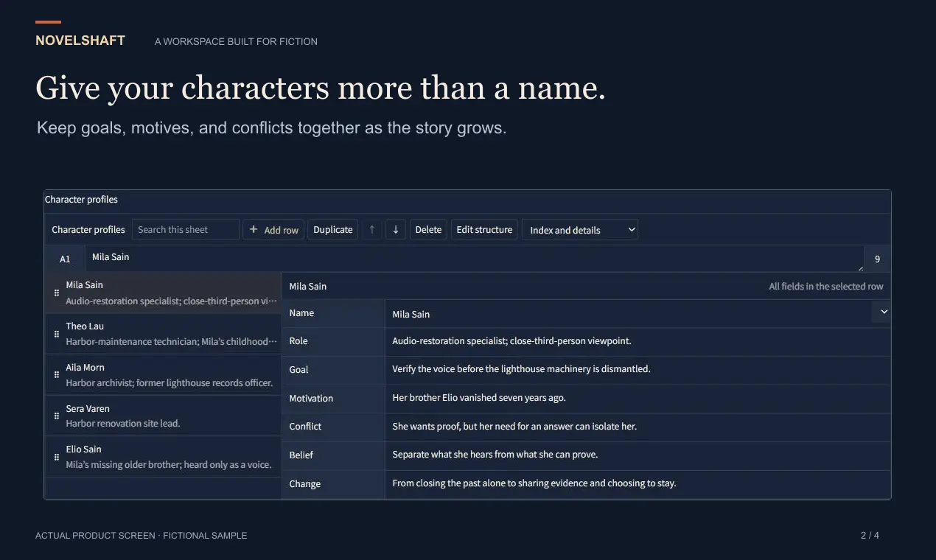Select the Elio Sain profile row

click(163, 457)
